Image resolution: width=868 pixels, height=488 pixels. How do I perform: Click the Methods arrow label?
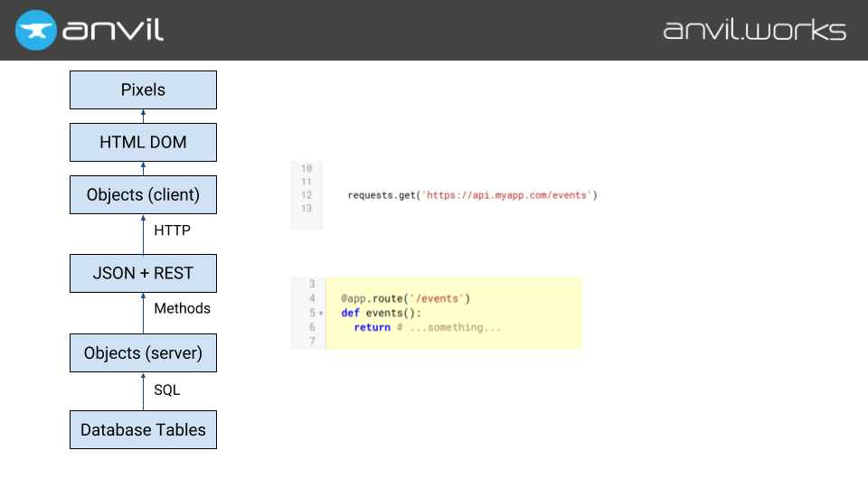pyautogui.click(x=182, y=309)
